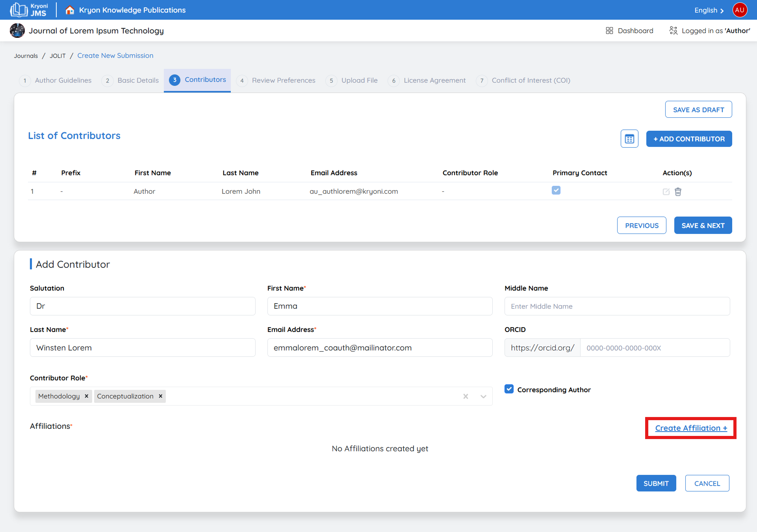Click the journal thumbnail logo icon

(17, 31)
